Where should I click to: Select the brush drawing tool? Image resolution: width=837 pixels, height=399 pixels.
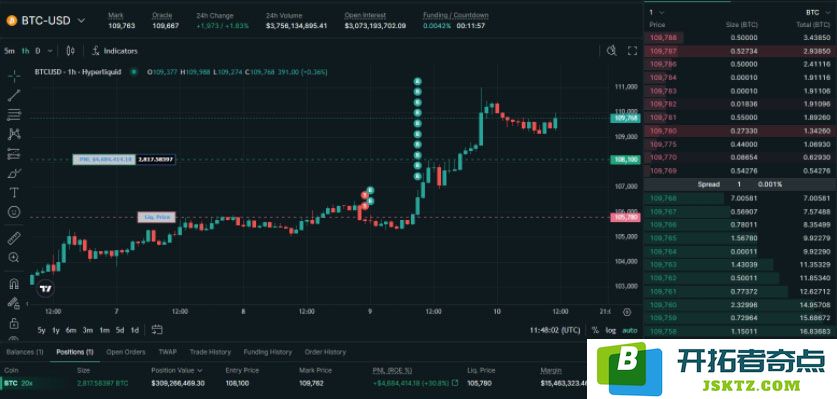[14, 173]
